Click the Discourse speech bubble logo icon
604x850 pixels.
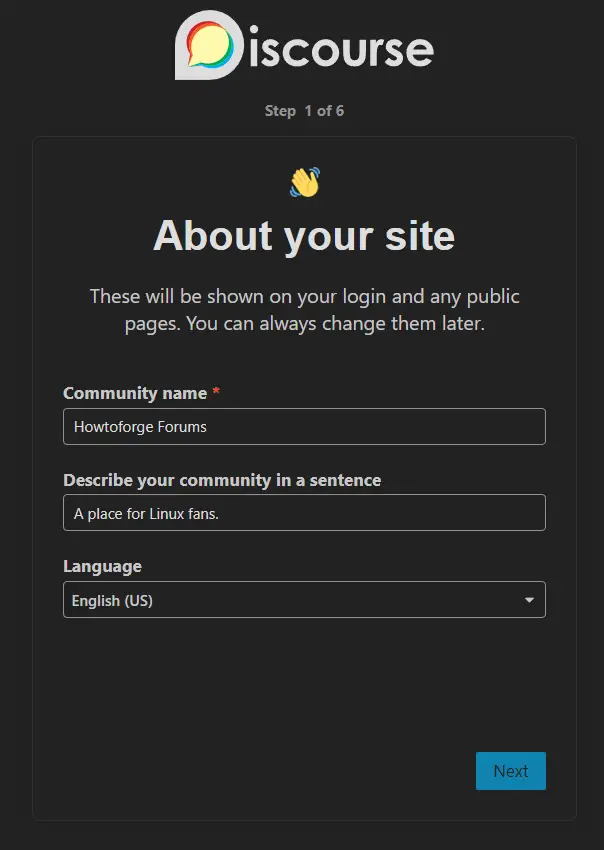[208, 45]
